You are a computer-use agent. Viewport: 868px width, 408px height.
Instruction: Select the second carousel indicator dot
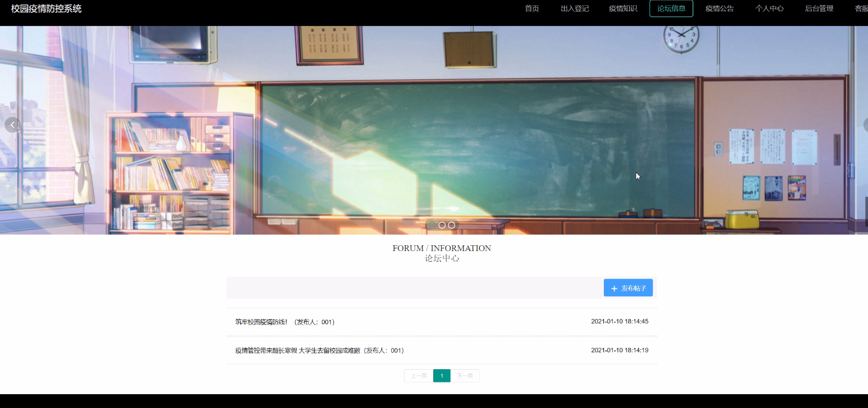[x=442, y=225]
